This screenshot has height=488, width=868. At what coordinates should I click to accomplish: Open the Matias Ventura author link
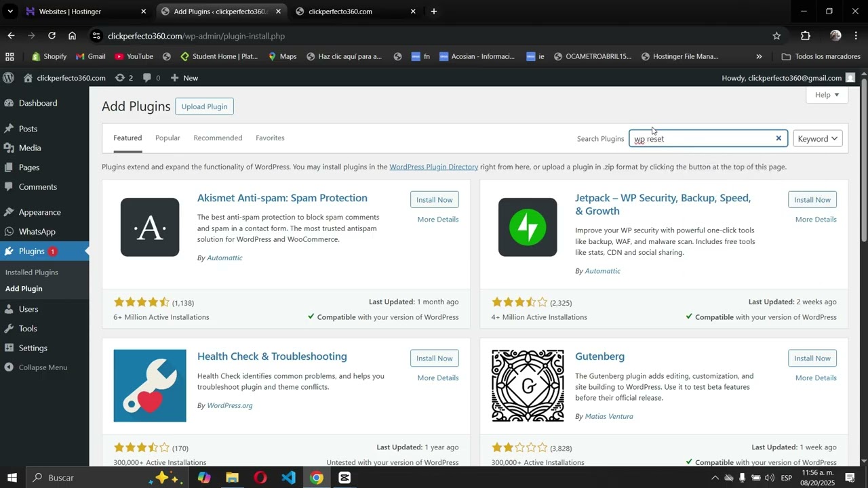(x=609, y=417)
